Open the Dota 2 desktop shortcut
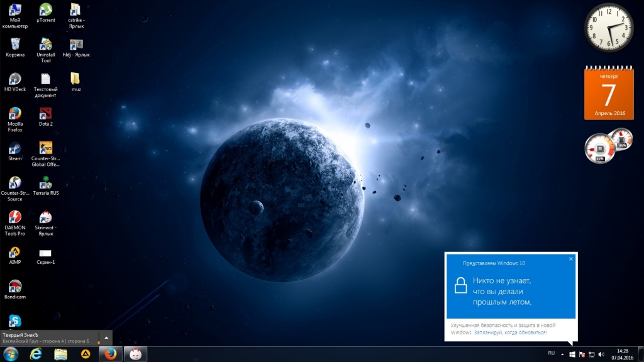Viewport: 644px width, 362px height. pyautogui.click(x=45, y=114)
